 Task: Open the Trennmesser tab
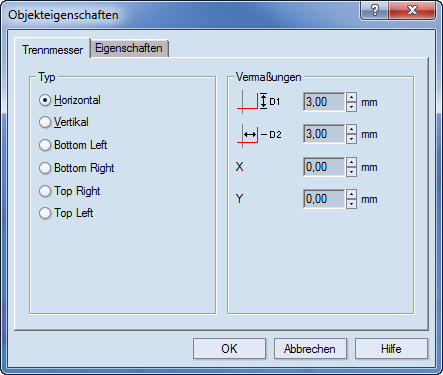[52, 50]
